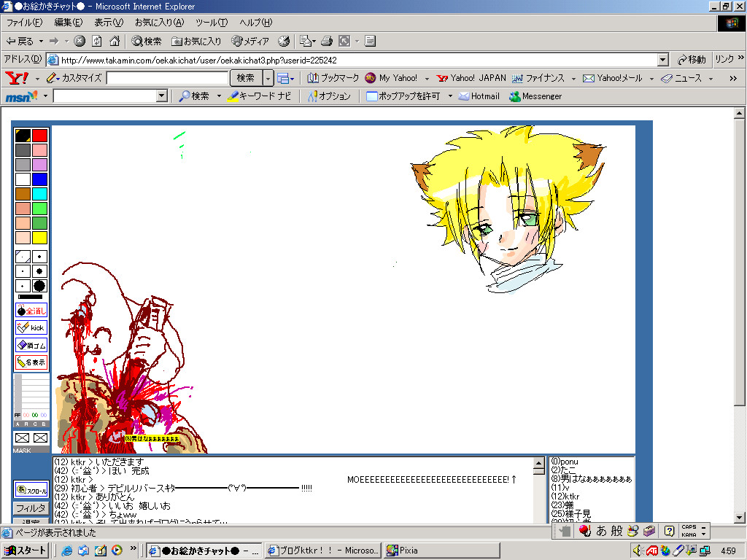Adjust the ARGB alpha slider panel

(31, 400)
